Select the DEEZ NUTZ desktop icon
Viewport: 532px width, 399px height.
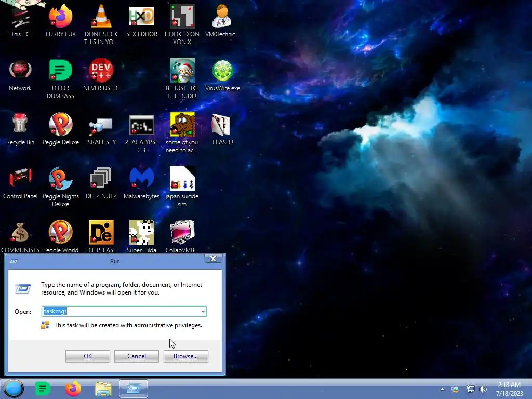[101, 183]
